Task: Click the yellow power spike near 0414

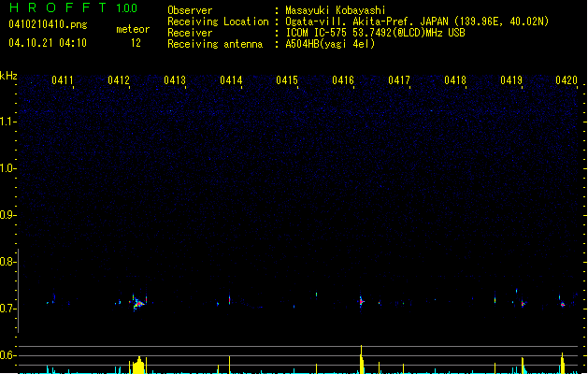Action: [230, 365]
